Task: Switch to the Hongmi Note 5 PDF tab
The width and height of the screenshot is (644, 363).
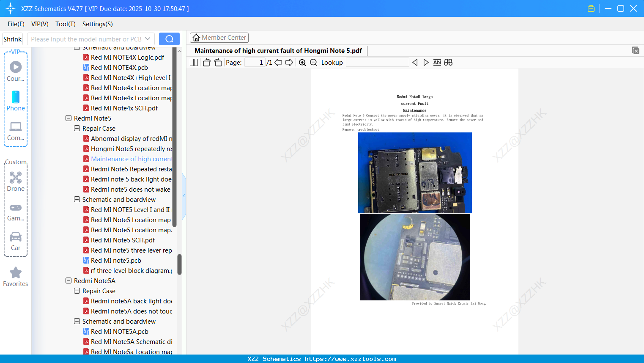Action: 278,50
